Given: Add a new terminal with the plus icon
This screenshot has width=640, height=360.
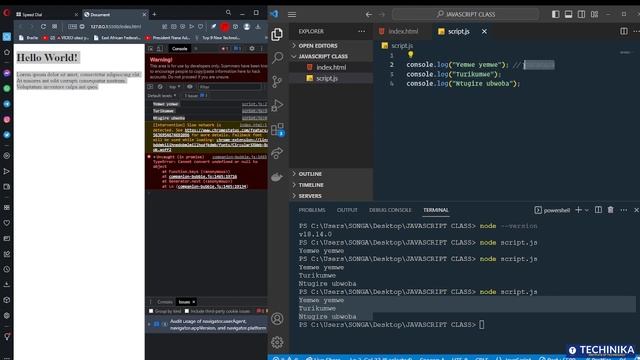Looking at the screenshot, I should 578,210.
